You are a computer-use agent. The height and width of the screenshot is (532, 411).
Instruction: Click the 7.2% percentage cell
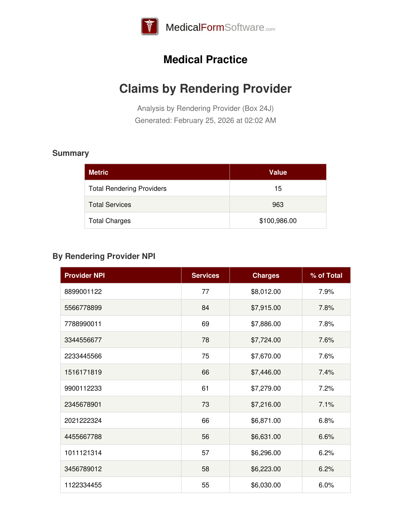[326, 388]
